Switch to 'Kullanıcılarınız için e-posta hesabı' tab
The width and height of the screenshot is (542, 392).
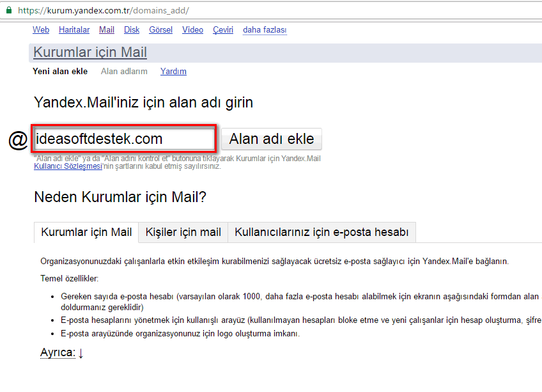pyautogui.click(x=321, y=232)
